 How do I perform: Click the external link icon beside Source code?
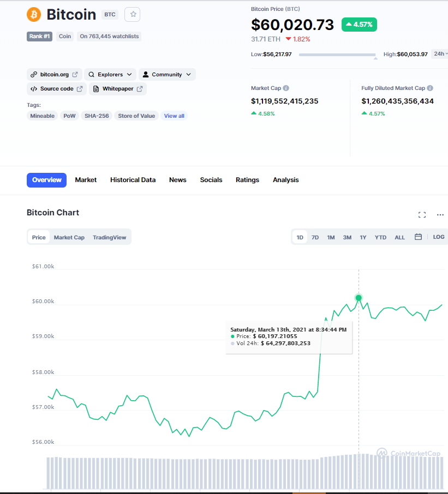click(x=80, y=89)
